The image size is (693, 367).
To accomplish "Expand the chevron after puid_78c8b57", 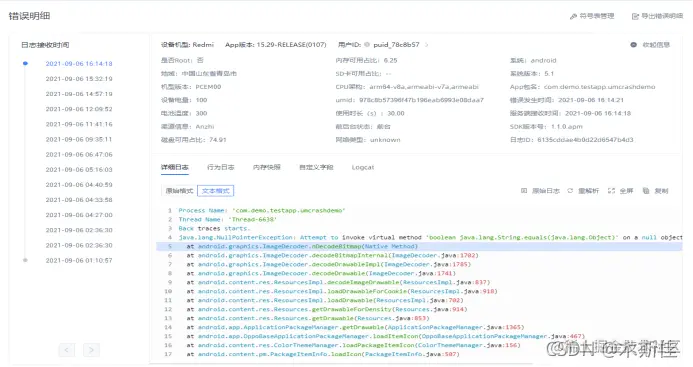I will coord(426,45).
